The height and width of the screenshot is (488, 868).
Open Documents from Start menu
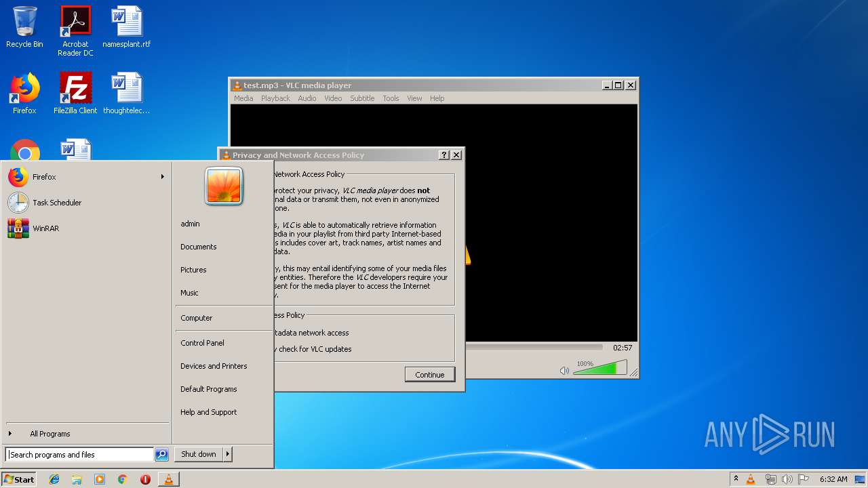(x=199, y=247)
